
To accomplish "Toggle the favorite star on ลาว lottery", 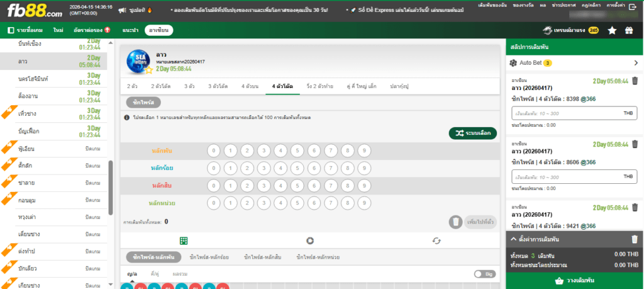I will coord(148,71).
